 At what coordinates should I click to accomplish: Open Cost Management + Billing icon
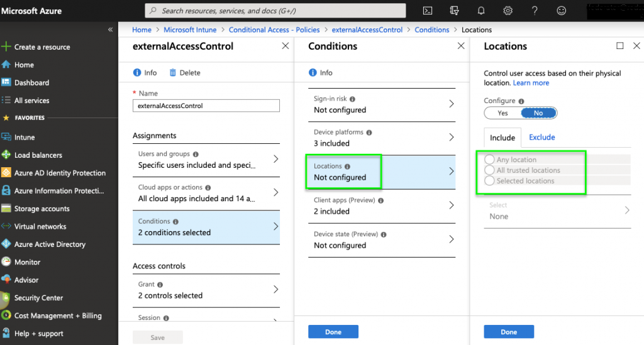6,315
